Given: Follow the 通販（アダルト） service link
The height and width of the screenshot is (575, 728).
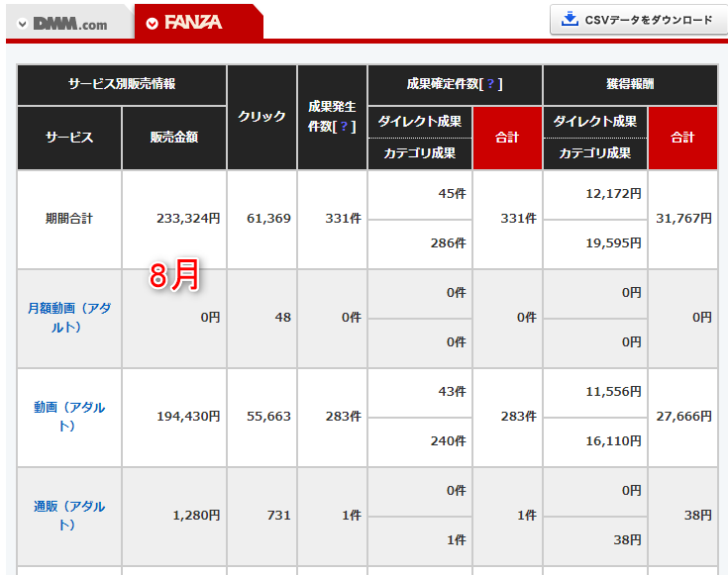Looking at the screenshot, I should coord(69,515).
